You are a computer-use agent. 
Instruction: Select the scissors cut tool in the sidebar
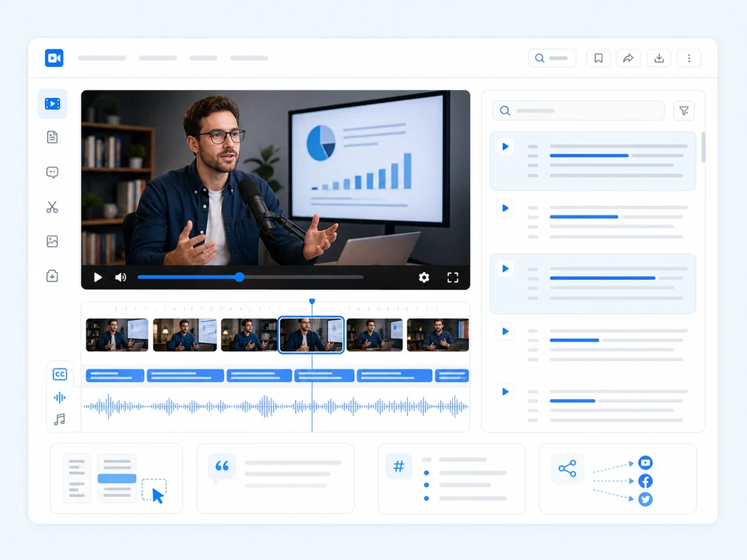point(52,207)
